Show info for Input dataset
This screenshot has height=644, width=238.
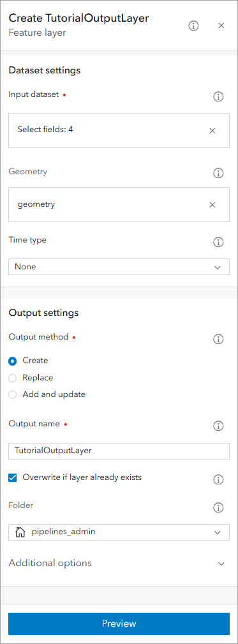coord(219,96)
